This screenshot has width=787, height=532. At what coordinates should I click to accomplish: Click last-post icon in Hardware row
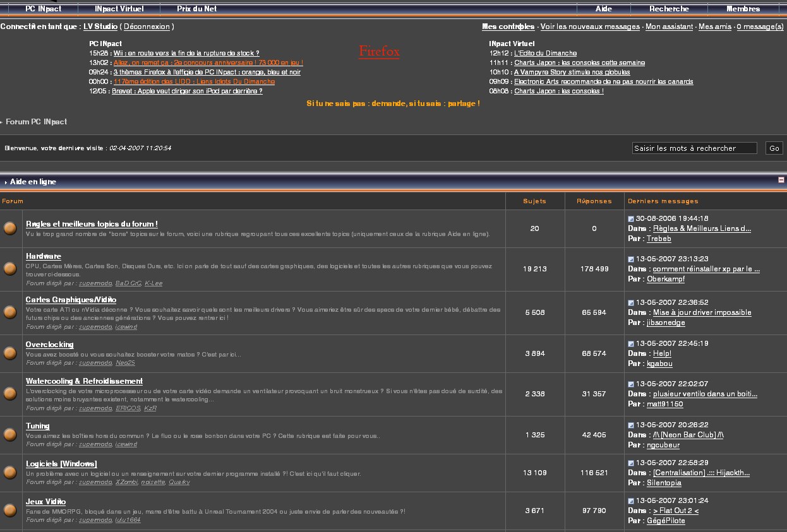click(x=631, y=259)
